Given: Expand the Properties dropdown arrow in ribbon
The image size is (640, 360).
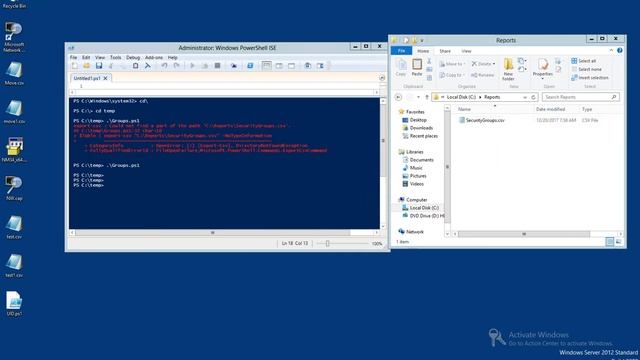Looking at the screenshot, I should click(542, 79).
